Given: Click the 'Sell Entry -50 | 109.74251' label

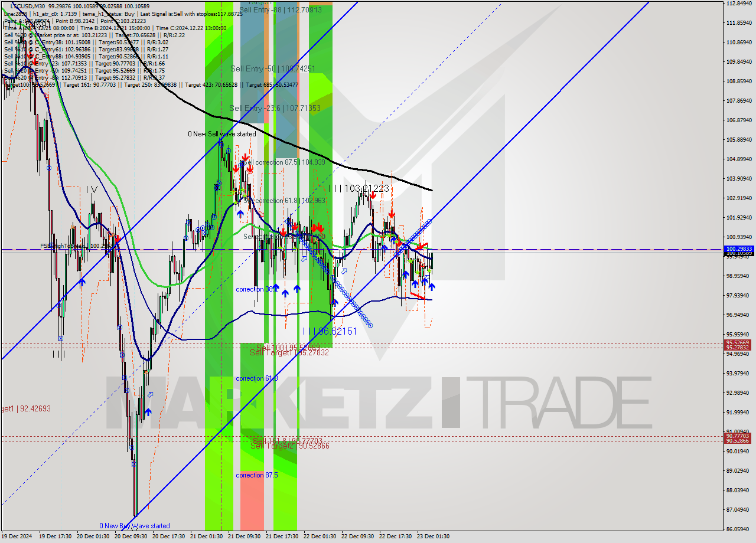Looking at the screenshot, I should (273, 68).
